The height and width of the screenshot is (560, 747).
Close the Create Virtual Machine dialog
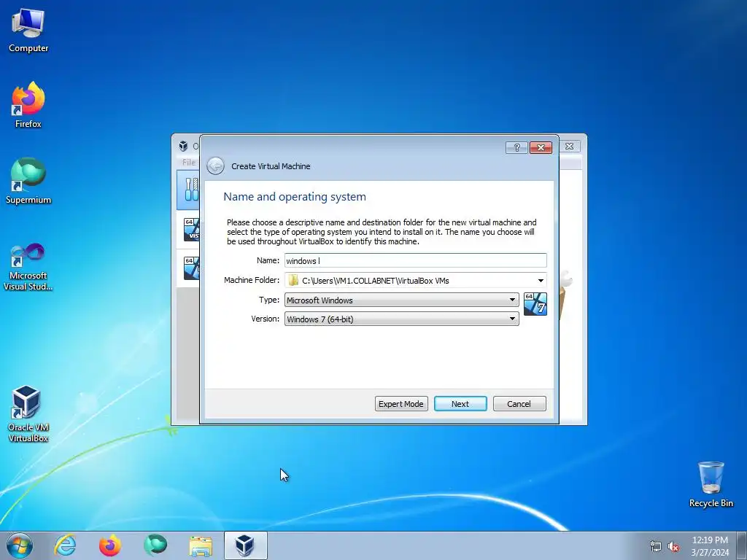point(541,147)
